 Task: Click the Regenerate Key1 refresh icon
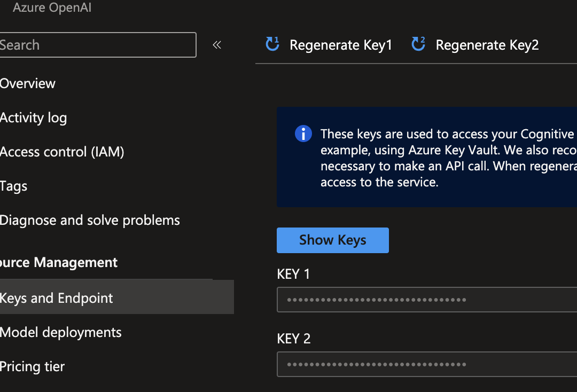(272, 44)
